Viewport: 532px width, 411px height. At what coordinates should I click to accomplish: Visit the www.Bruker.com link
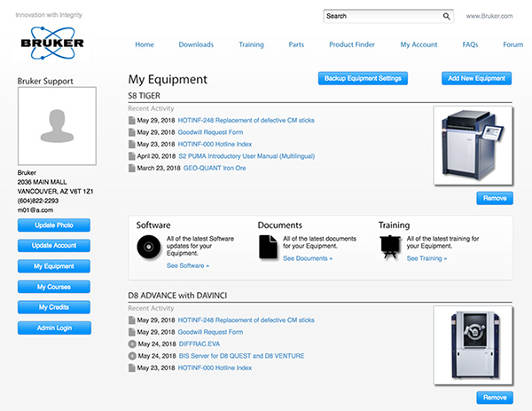(489, 16)
